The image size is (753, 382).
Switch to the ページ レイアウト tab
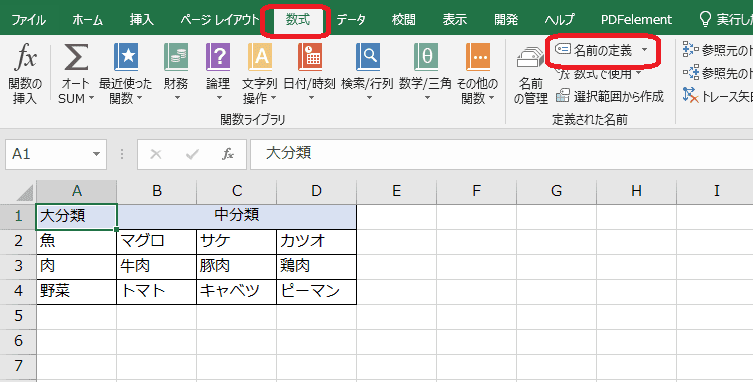click(219, 20)
